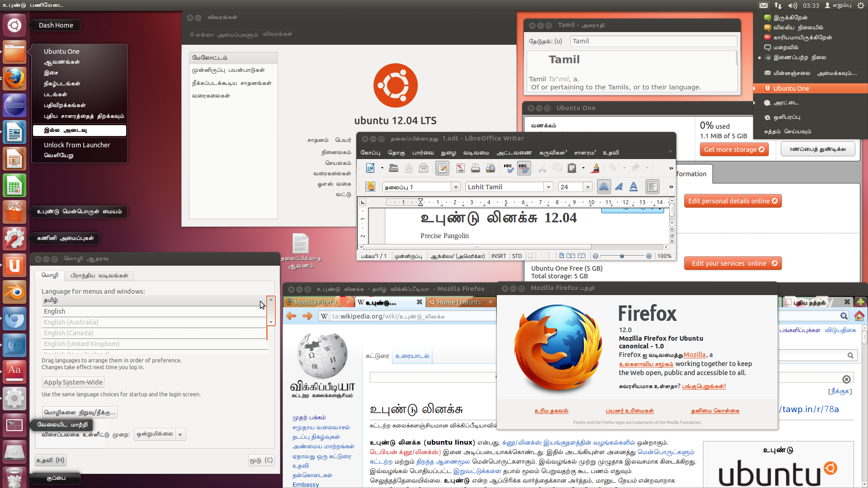Switch to the Mozilla Firefox browser tab
Viewport: 868px width, 488px height.
[318, 302]
